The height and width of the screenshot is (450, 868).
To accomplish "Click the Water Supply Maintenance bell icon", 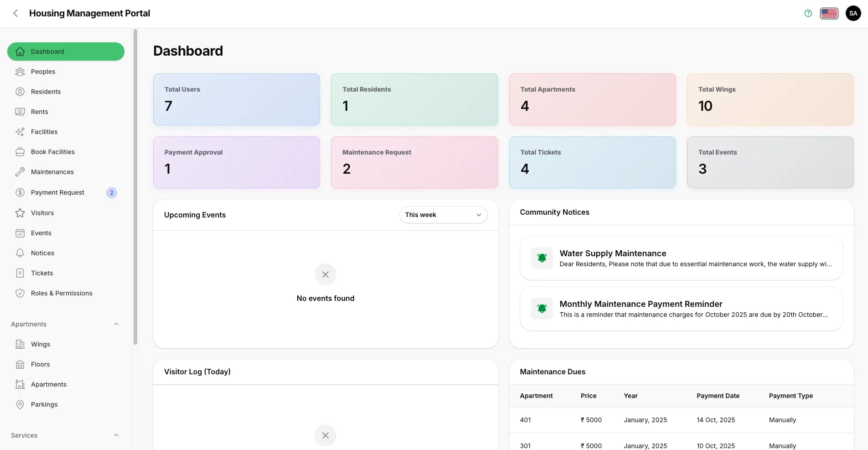I will [x=542, y=258].
